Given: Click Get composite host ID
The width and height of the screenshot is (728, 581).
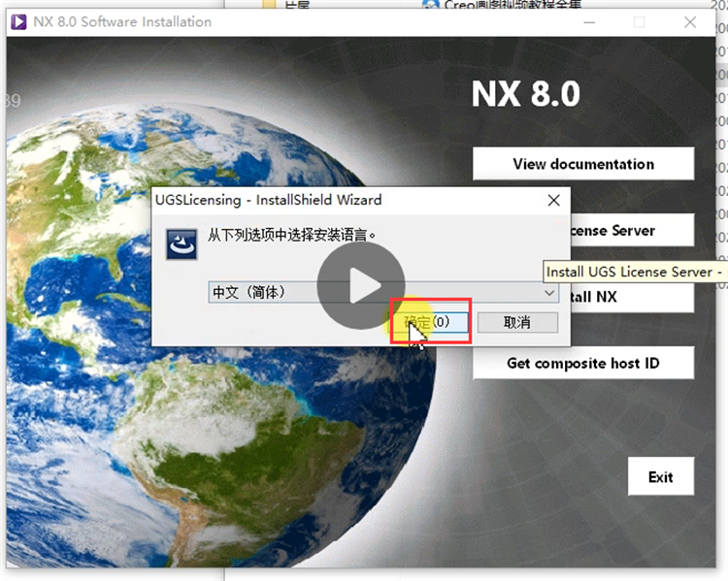Looking at the screenshot, I should pyautogui.click(x=583, y=363).
